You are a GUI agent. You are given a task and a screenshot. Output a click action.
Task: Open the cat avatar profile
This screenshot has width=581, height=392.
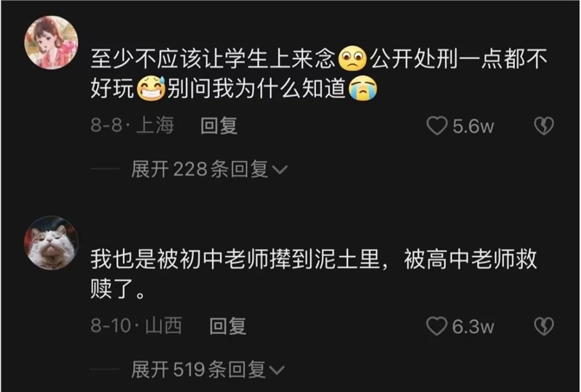[51, 242]
